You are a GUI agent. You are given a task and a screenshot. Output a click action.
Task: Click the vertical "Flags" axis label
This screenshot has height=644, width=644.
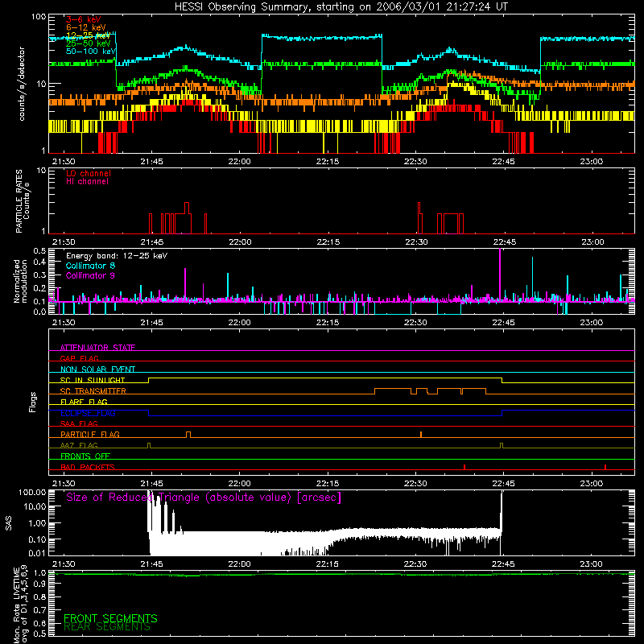click(x=32, y=402)
